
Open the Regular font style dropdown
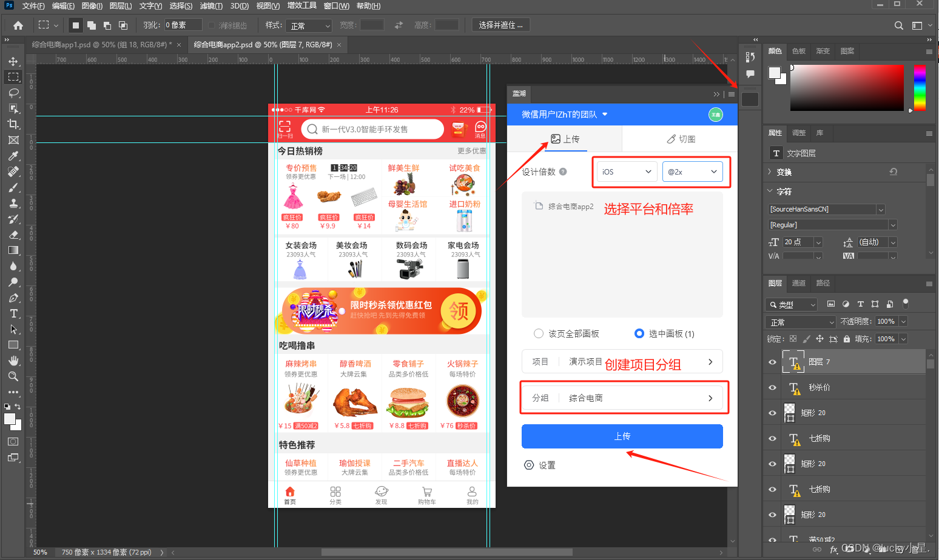pos(832,225)
